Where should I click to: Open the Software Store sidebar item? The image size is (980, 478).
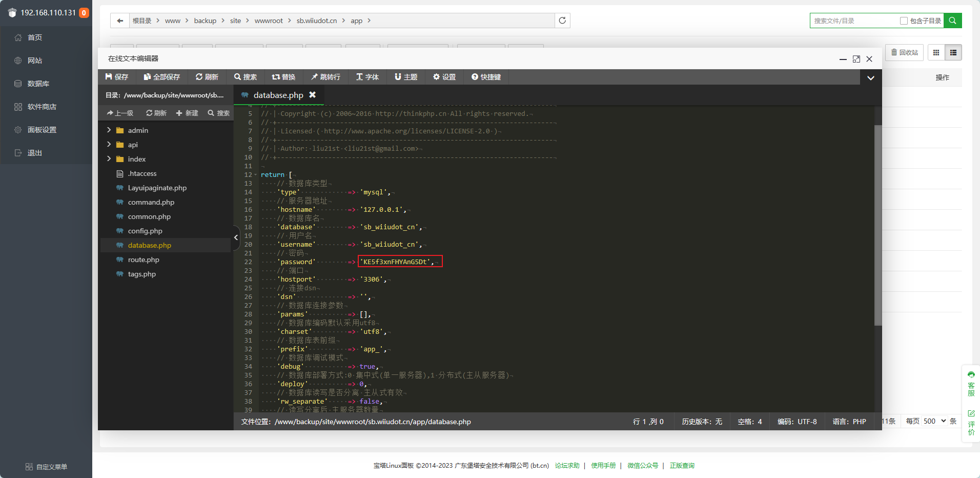(x=42, y=107)
